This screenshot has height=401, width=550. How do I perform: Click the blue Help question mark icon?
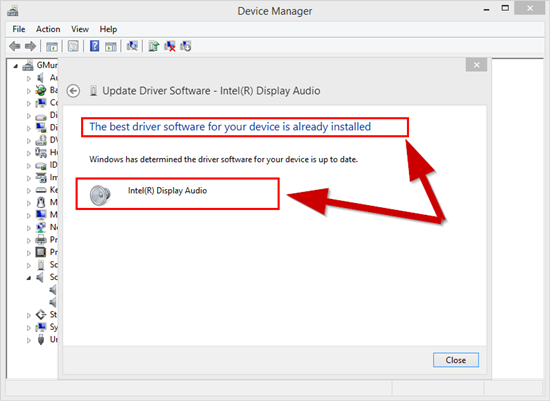click(94, 46)
